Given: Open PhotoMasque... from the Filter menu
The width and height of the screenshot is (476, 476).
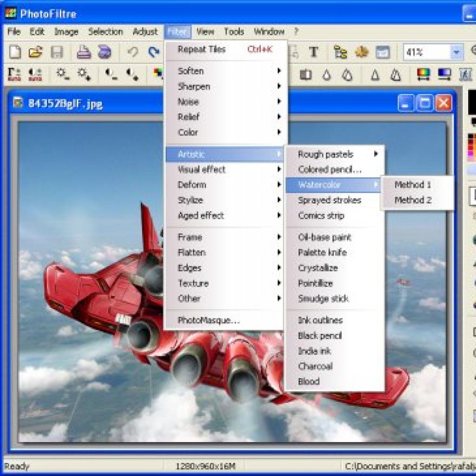Looking at the screenshot, I should point(225,320).
